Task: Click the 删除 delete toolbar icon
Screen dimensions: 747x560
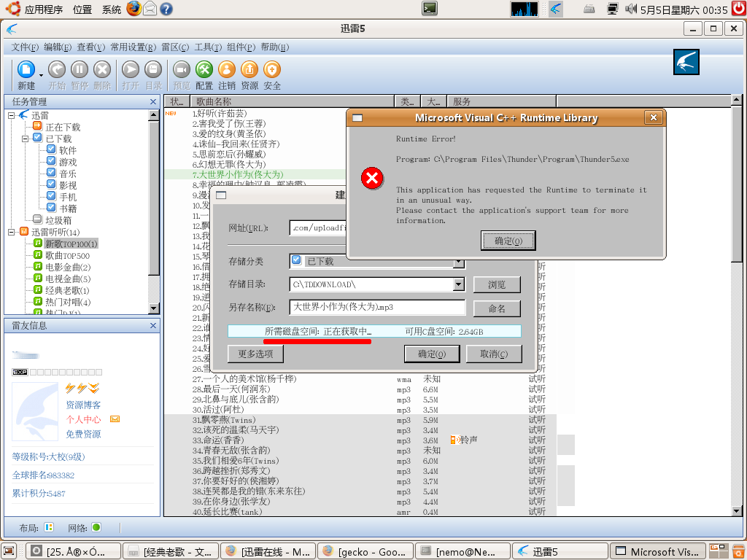Action: tap(102, 69)
